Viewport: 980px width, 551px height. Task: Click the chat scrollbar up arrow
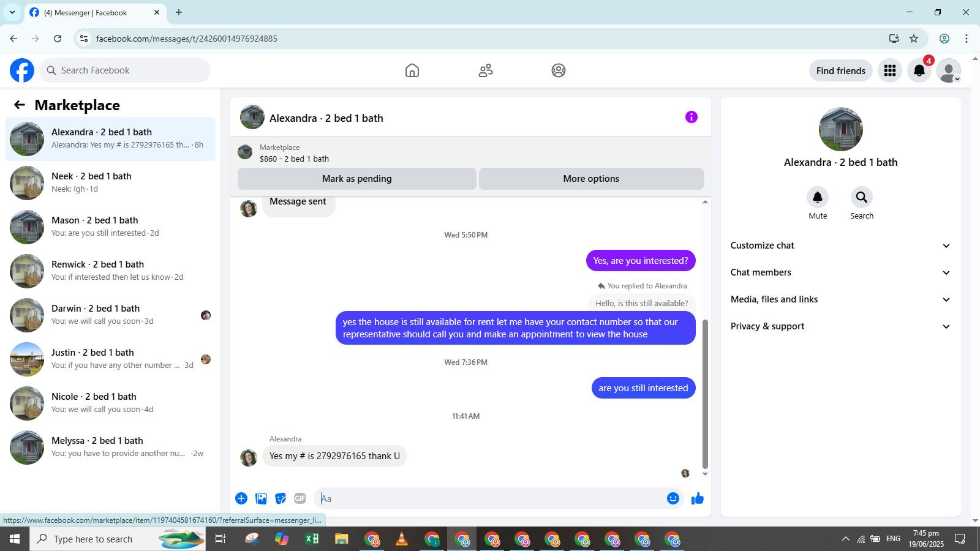(x=705, y=201)
